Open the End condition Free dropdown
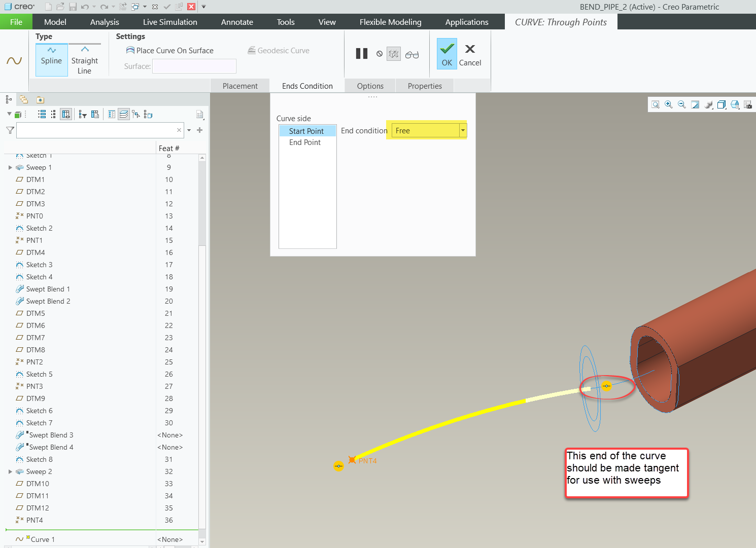 tap(462, 130)
